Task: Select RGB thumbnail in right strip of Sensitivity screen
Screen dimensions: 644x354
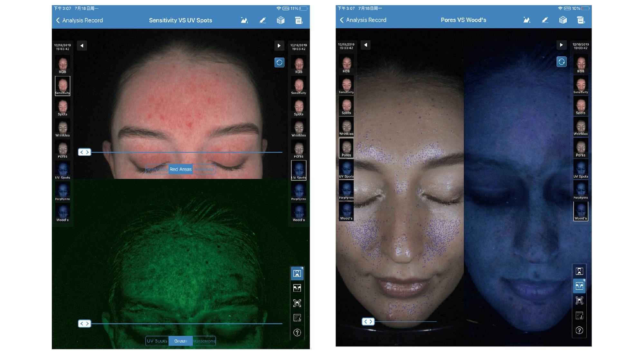Action: [x=299, y=64]
